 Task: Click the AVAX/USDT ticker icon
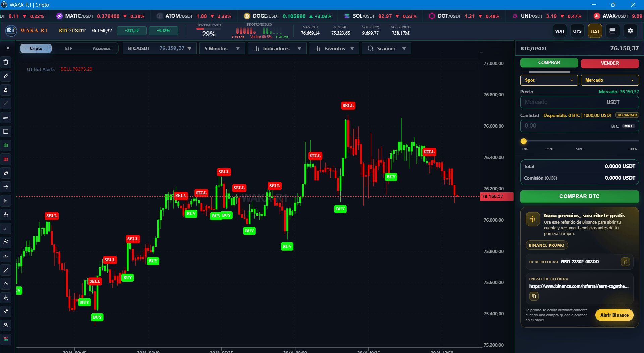[597, 16]
